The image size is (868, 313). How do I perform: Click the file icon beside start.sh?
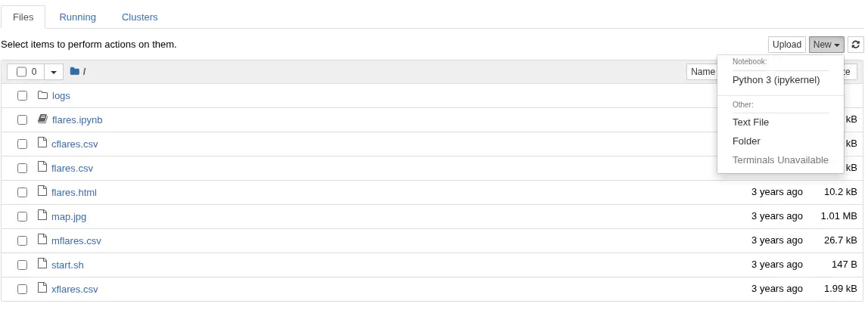coord(42,265)
